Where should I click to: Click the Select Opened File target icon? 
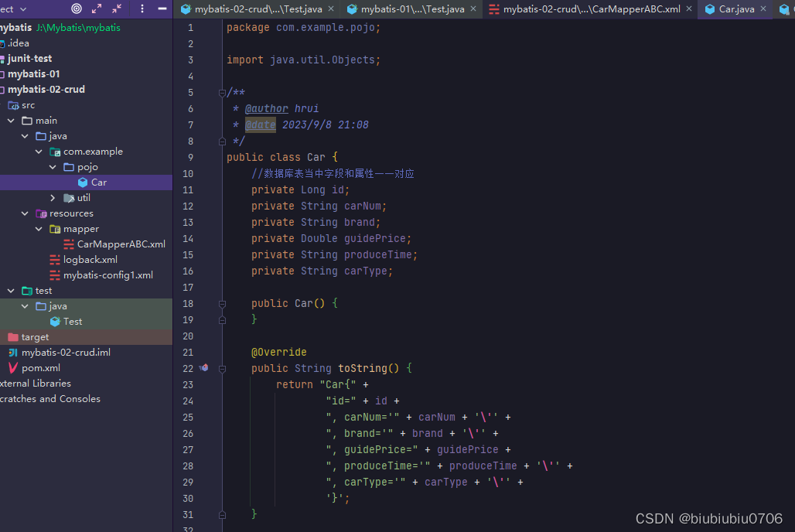pyautogui.click(x=77, y=9)
